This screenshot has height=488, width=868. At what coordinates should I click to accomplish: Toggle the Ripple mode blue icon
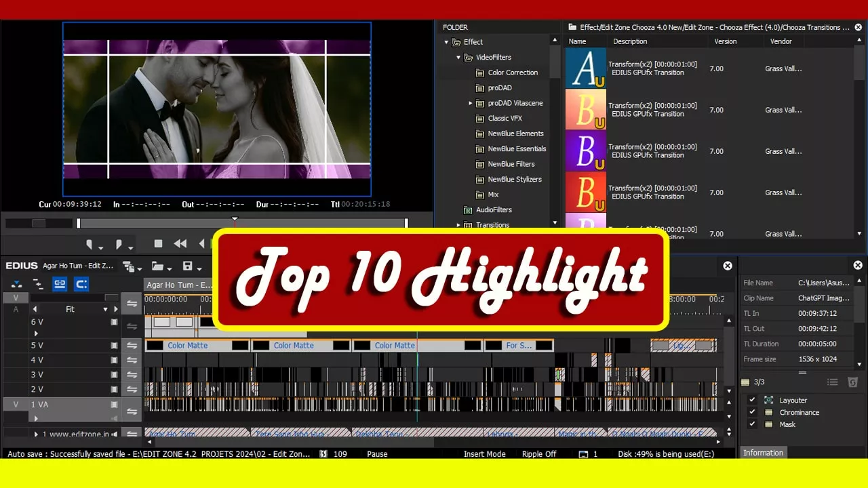(x=81, y=284)
